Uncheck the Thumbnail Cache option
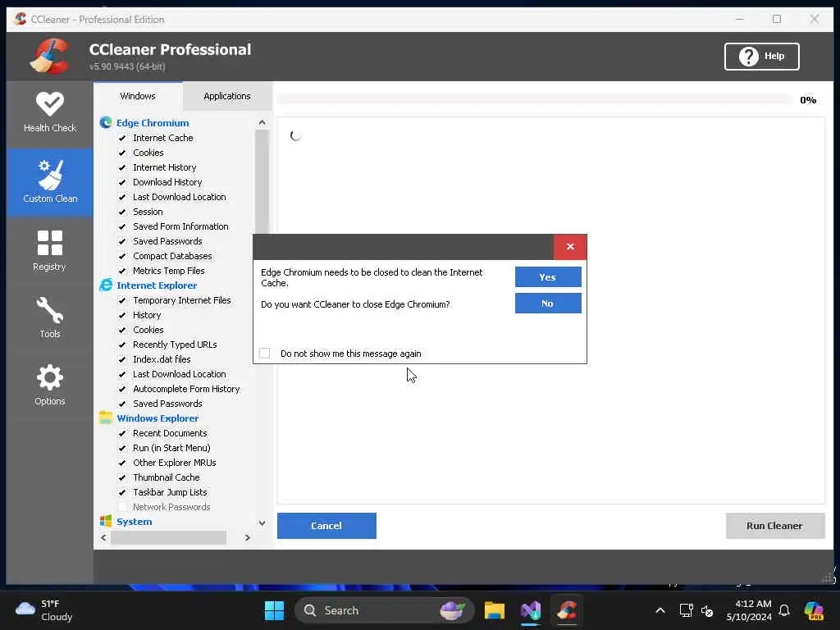Screen dimensions: 840x630 tap(122, 477)
